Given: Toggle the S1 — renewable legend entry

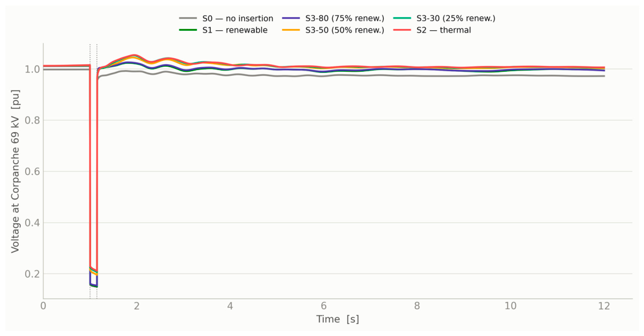Looking at the screenshot, I should click(223, 30).
